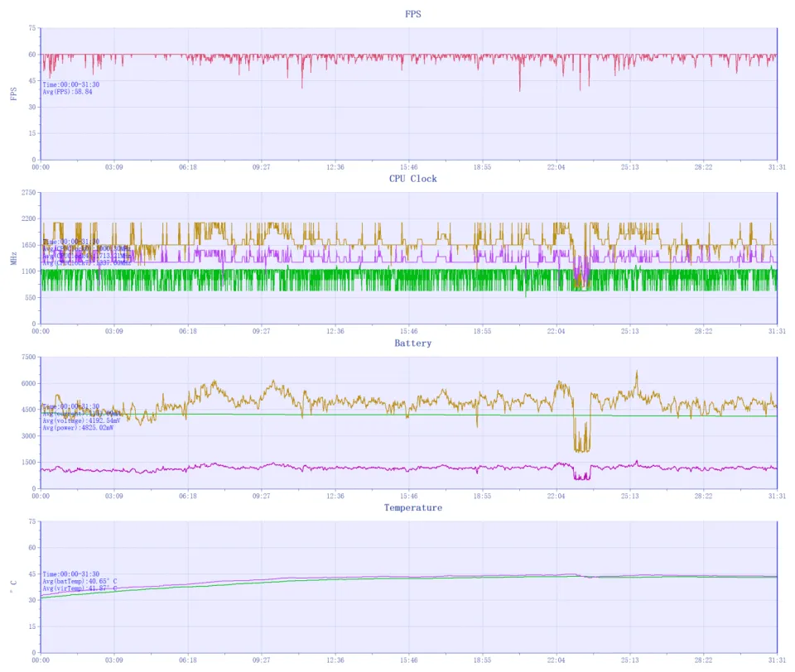Click the Temperature chart title
This screenshot has height=672, width=795.
[x=412, y=507]
